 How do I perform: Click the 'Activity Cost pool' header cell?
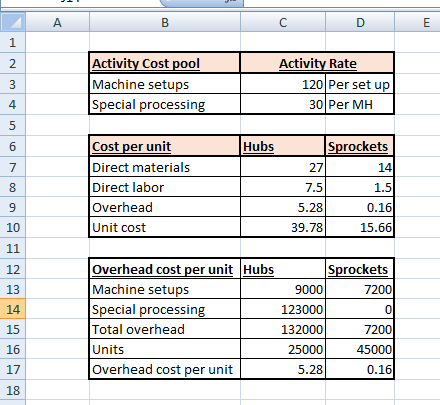pos(165,63)
